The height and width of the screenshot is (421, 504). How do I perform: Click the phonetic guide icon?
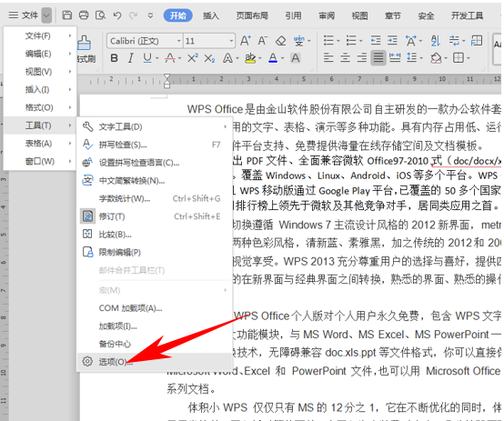(x=299, y=41)
